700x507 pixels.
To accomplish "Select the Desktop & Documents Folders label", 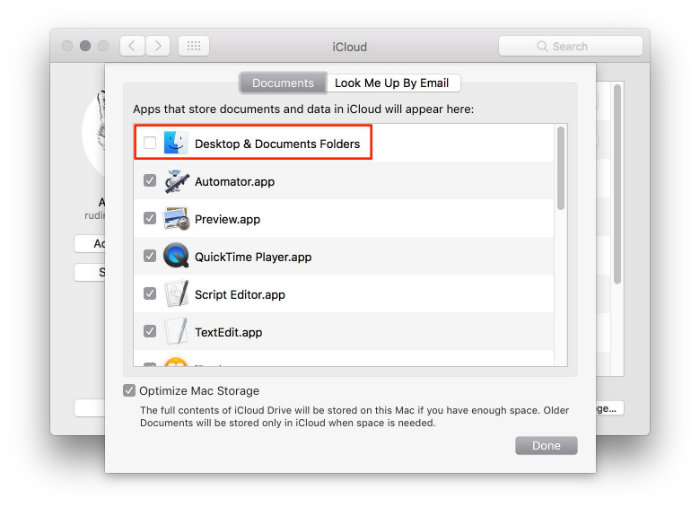I will (x=277, y=144).
